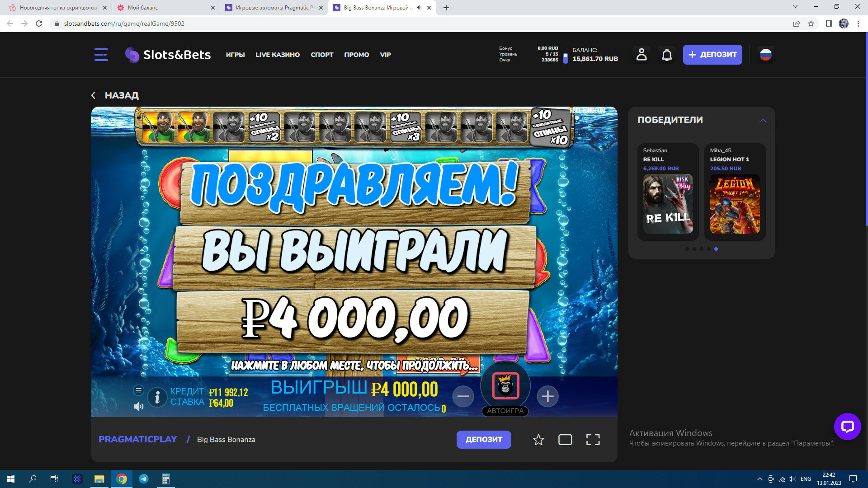Open the Re Kill winner thumbnail
Viewport: 868px width, 488px height.
(668, 204)
